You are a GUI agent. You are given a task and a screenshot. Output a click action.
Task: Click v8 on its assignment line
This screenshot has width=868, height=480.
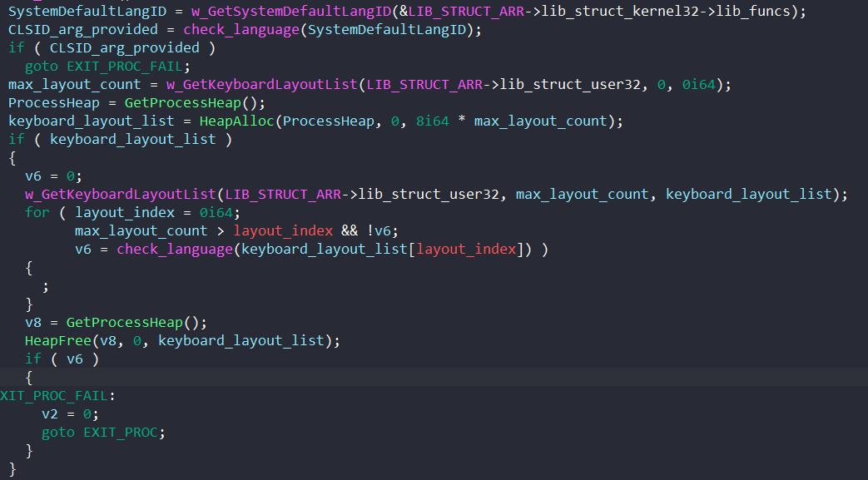(x=33, y=322)
